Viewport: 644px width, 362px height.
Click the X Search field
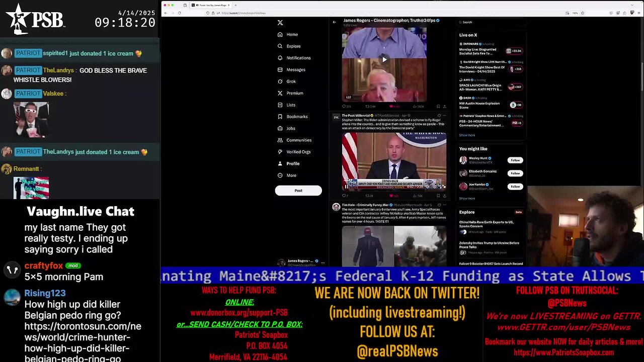pos(491,22)
